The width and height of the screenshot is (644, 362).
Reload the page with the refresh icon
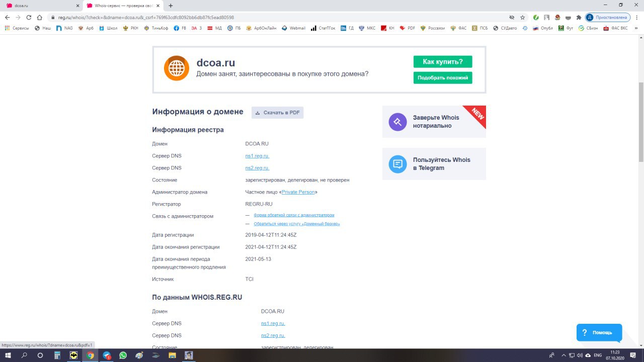(x=29, y=17)
